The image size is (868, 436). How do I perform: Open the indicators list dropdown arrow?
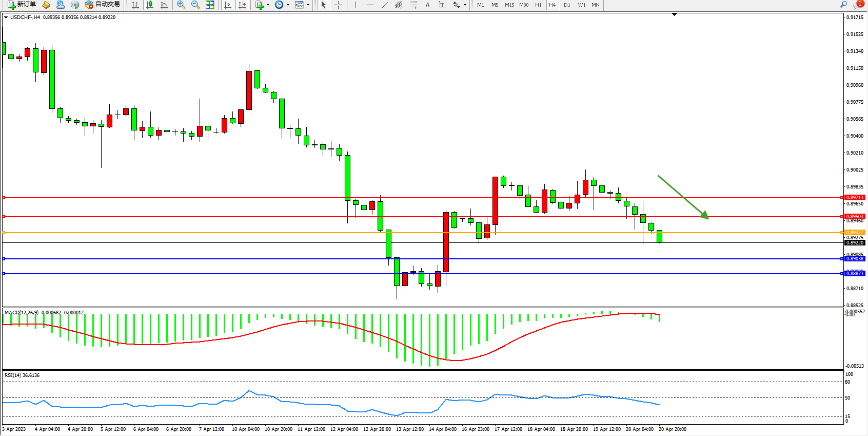point(268,5)
